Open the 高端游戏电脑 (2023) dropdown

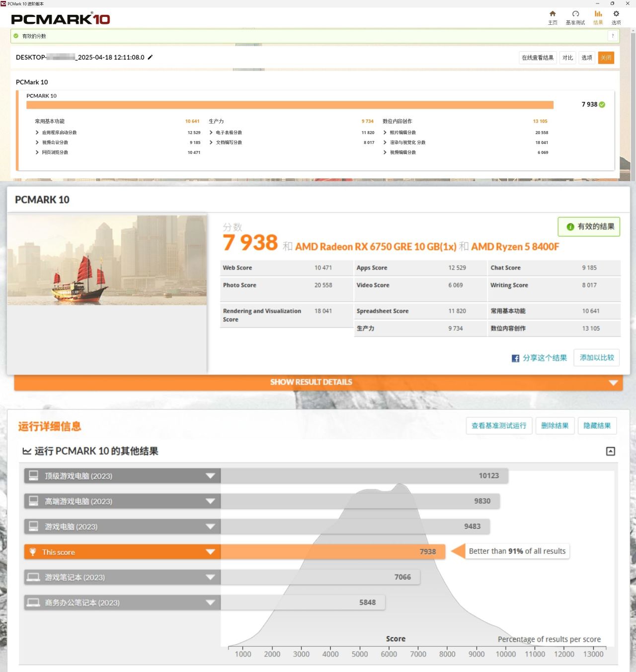[122, 501]
